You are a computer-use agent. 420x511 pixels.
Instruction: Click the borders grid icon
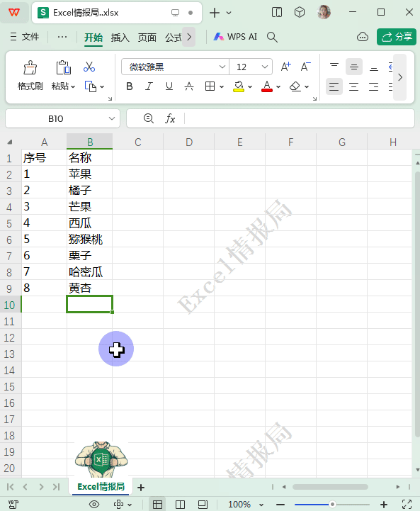[210, 86]
